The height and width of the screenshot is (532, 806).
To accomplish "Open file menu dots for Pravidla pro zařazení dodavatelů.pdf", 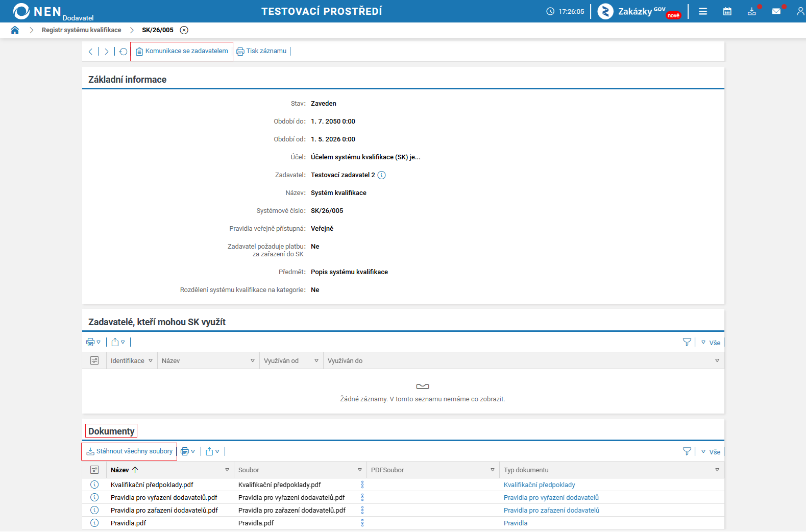I will (x=362, y=510).
